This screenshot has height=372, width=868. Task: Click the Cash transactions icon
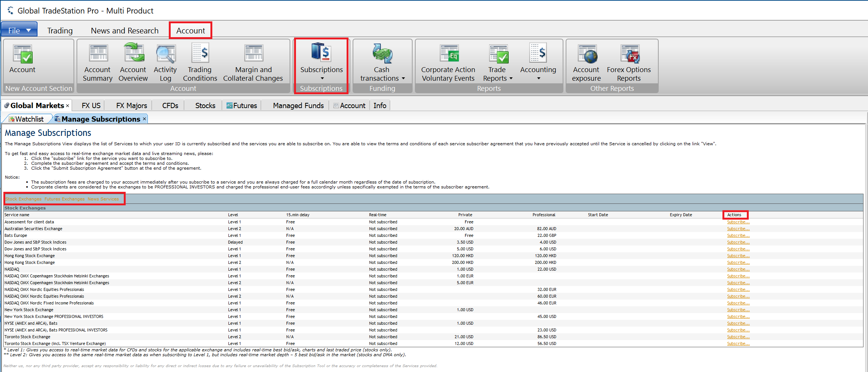click(382, 53)
